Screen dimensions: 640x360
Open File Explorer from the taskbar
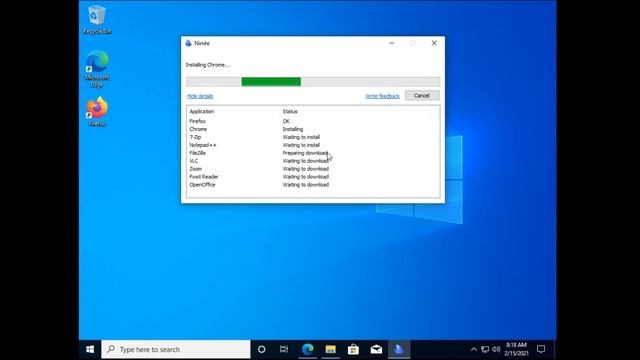tap(330, 349)
